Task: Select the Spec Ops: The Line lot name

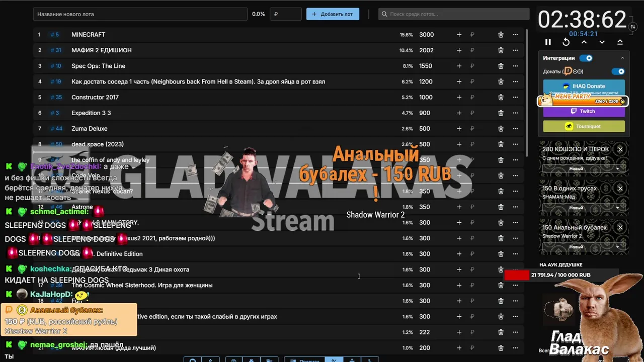Action: [99, 66]
